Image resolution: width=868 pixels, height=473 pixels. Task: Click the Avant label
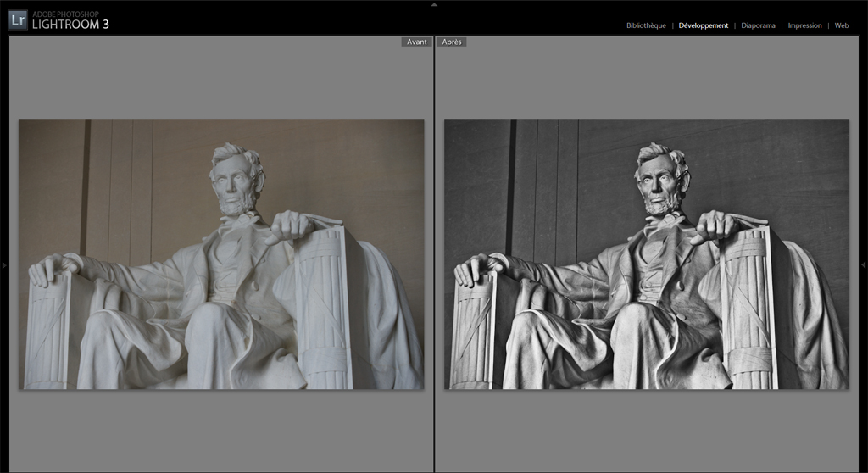click(416, 42)
